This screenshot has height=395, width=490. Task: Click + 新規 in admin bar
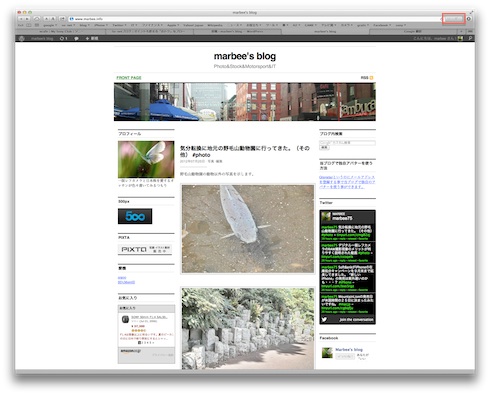92,38
